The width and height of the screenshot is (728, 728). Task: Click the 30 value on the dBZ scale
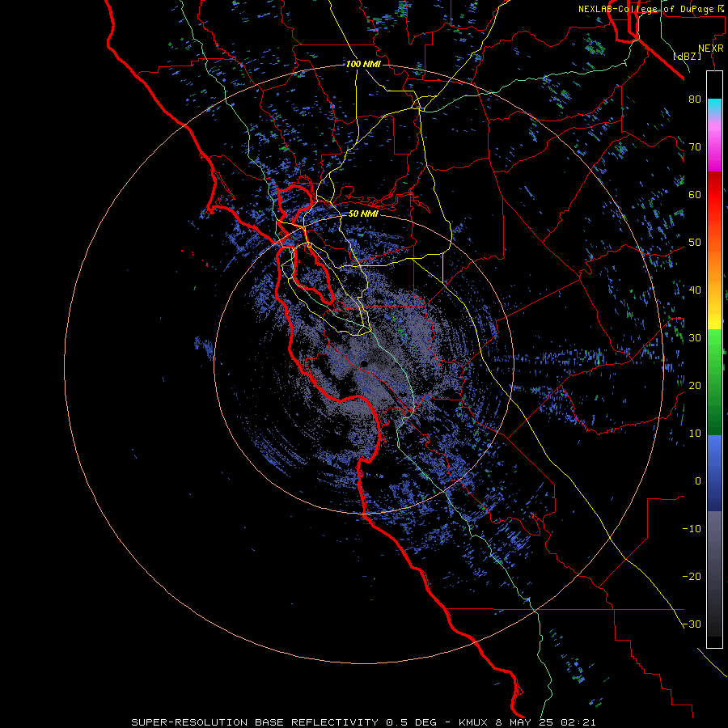click(x=695, y=338)
